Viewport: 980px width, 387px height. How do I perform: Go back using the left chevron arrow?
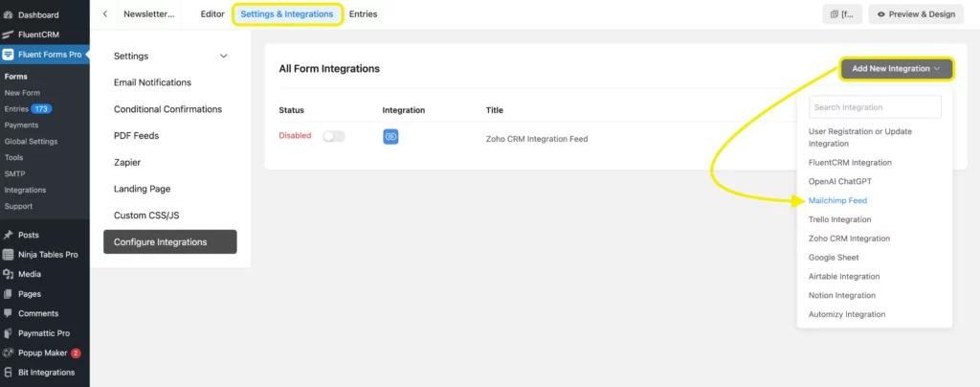coord(105,13)
